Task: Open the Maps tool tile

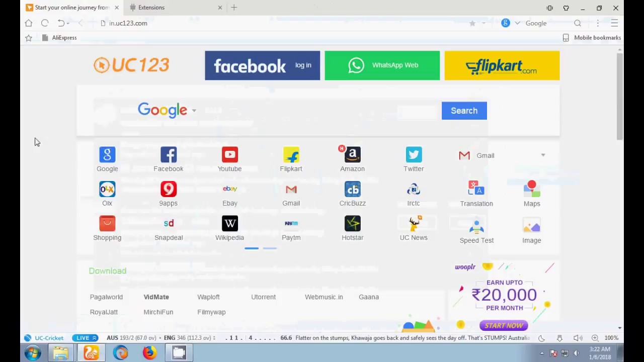Action: coord(532,194)
